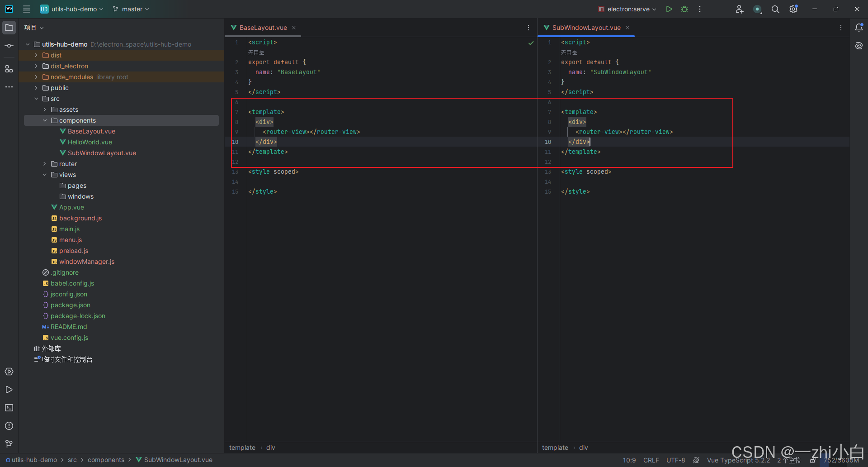This screenshot has width=868, height=467.
Task: Open the Structure tool window
Action: (9, 69)
